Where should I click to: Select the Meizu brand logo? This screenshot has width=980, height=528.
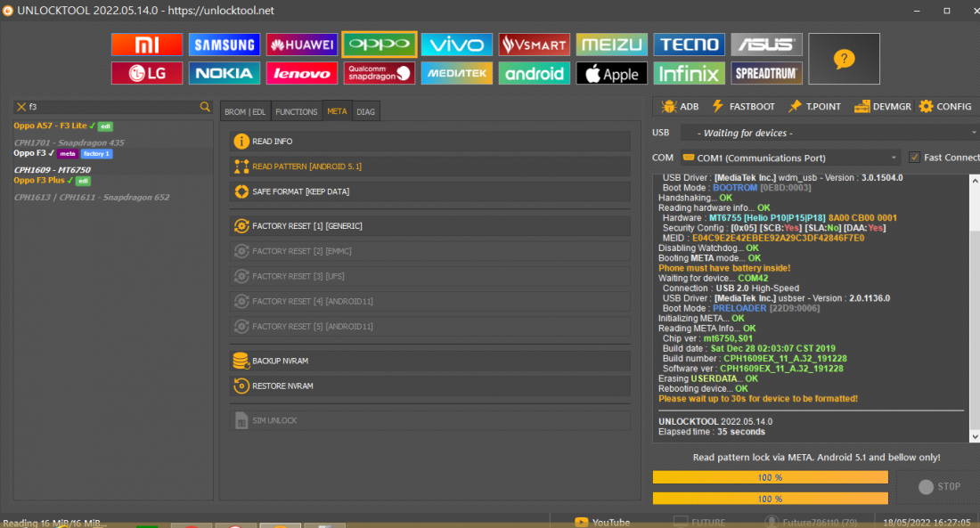(612, 45)
